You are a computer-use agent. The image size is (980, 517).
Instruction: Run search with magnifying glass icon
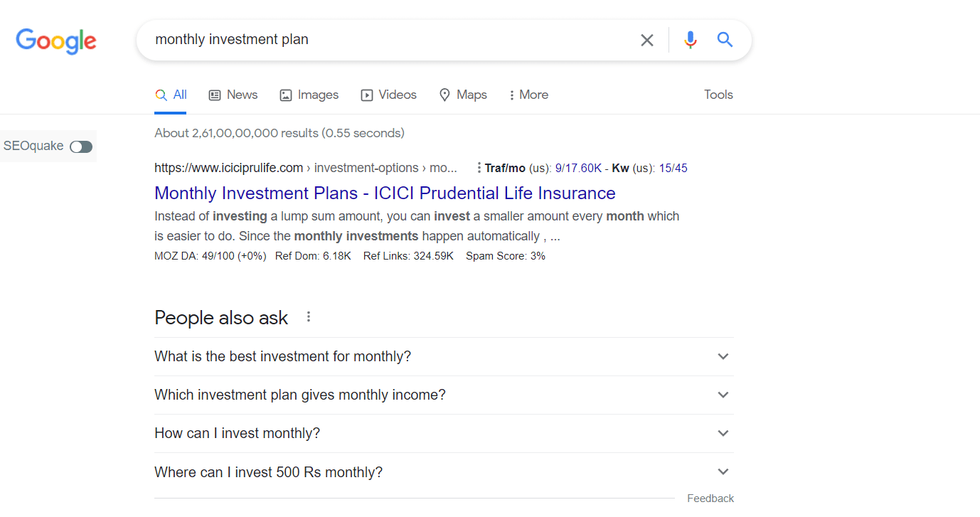tap(725, 40)
